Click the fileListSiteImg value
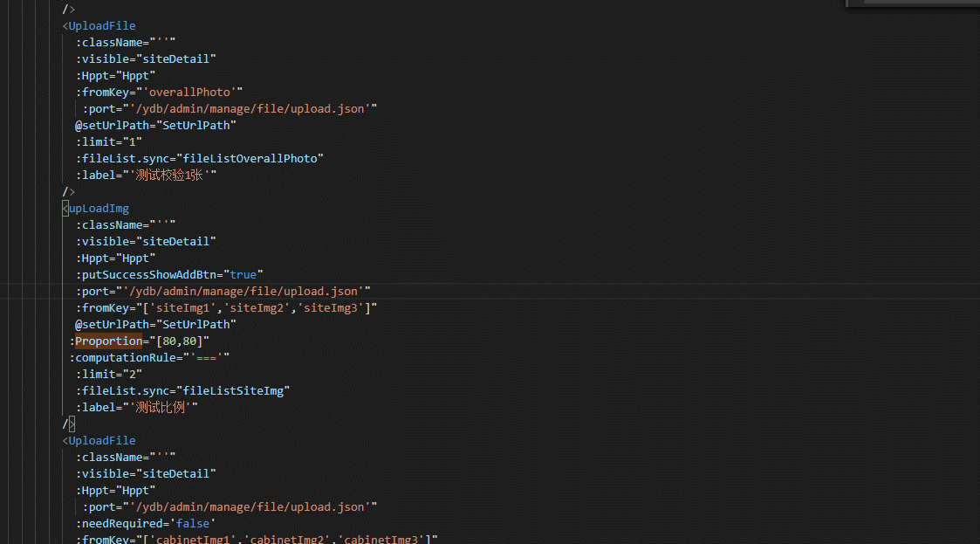The width and height of the screenshot is (980, 544). click(x=233, y=391)
